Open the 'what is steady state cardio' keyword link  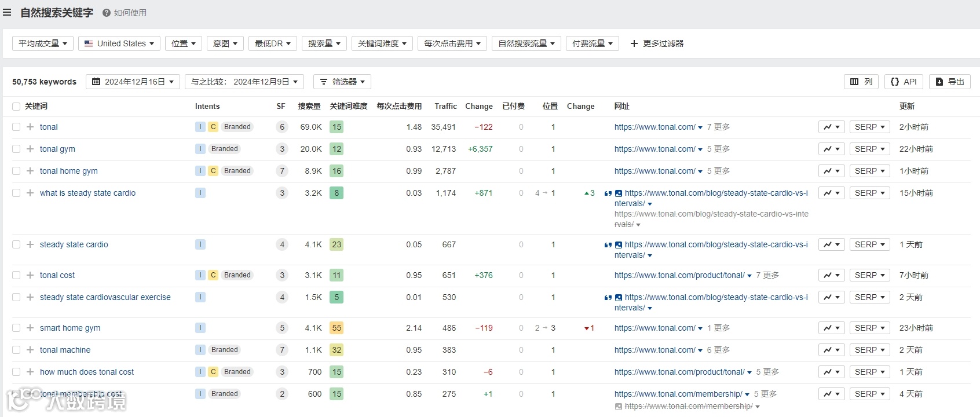pos(87,193)
